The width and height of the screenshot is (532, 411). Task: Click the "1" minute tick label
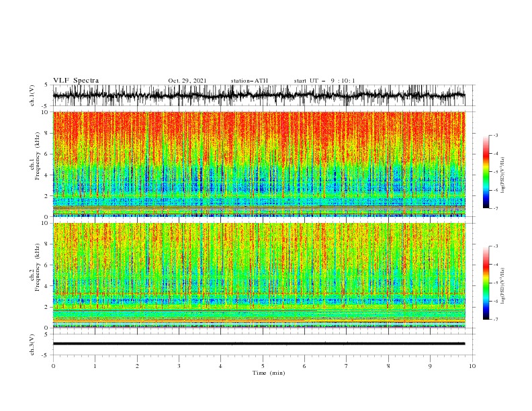[95, 366]
